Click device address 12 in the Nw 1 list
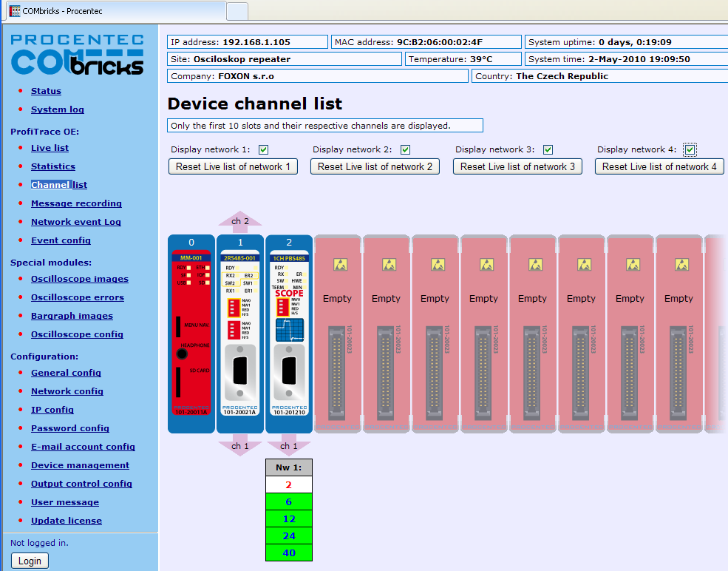Image resolution: width=728 pixels, height=571 pixels. [289, 519]
